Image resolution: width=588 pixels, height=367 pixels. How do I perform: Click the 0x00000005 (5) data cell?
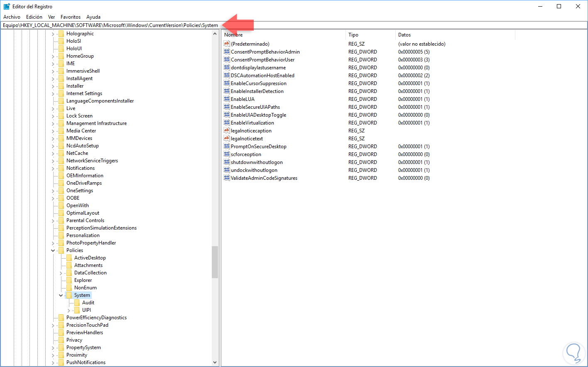coord(414,52)
